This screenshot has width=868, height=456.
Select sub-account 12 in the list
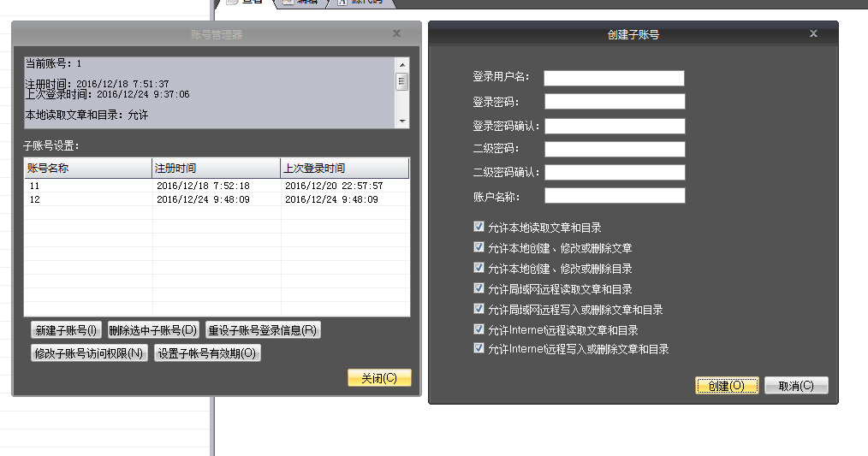[34, 199]
